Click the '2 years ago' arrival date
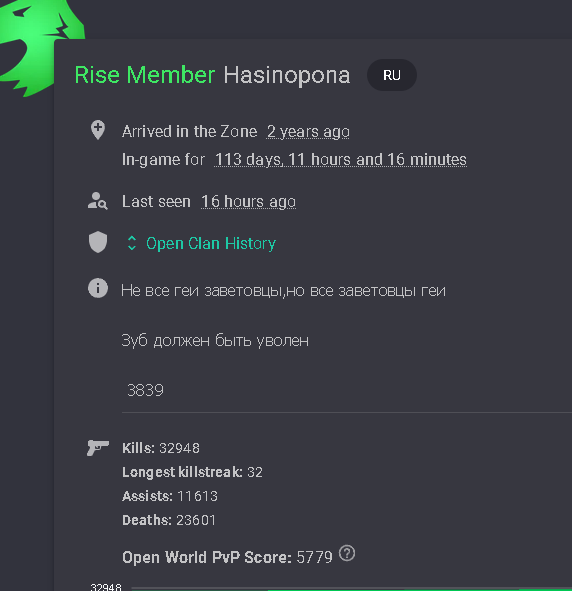The width and height of the screenshot is (572, 591). (x=308, y=132)
